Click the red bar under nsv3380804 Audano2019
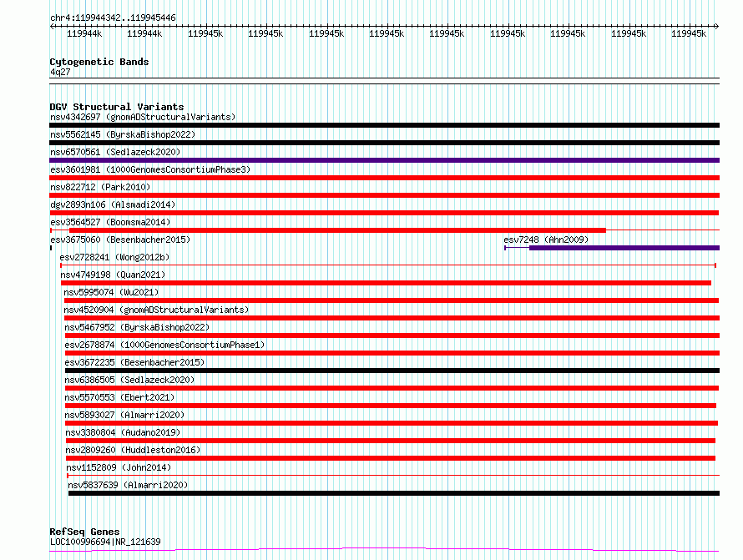The image size is (743, 560). coord(391,441)
